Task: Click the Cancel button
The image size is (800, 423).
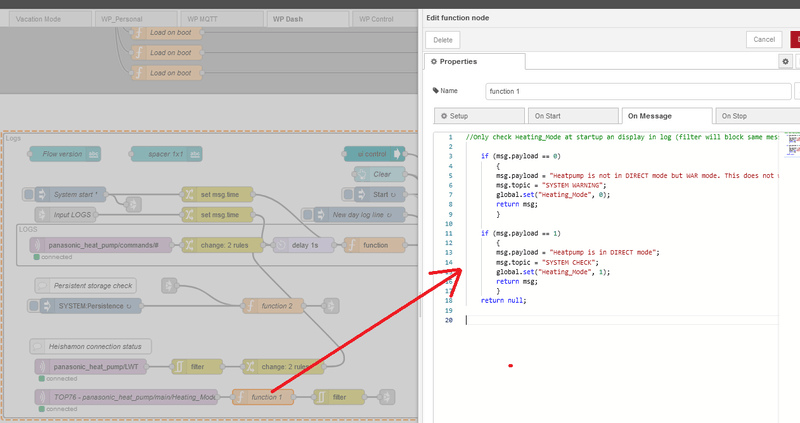Action: (x=763, y=39)
